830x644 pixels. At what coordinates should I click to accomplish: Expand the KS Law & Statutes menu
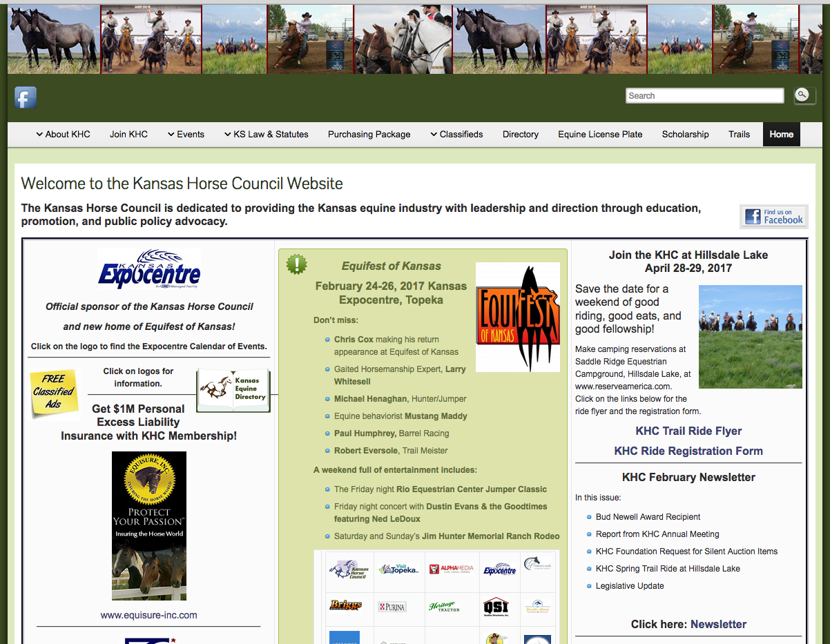coord(266,135)
